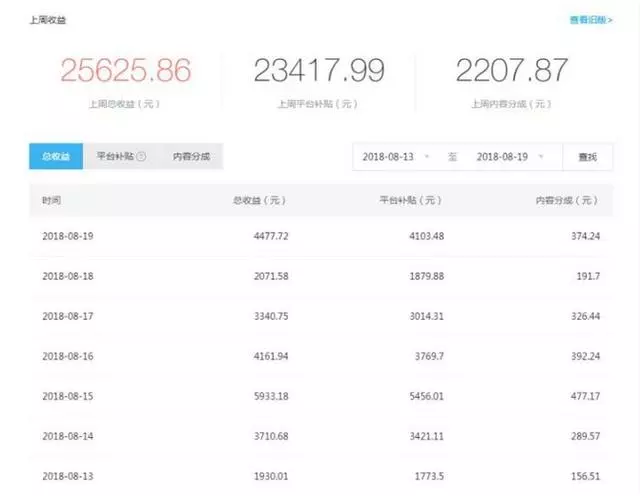This screenshot has width=640, height=496.
Task: Click the start date dropdown arrow
Action: coord(427,156)
